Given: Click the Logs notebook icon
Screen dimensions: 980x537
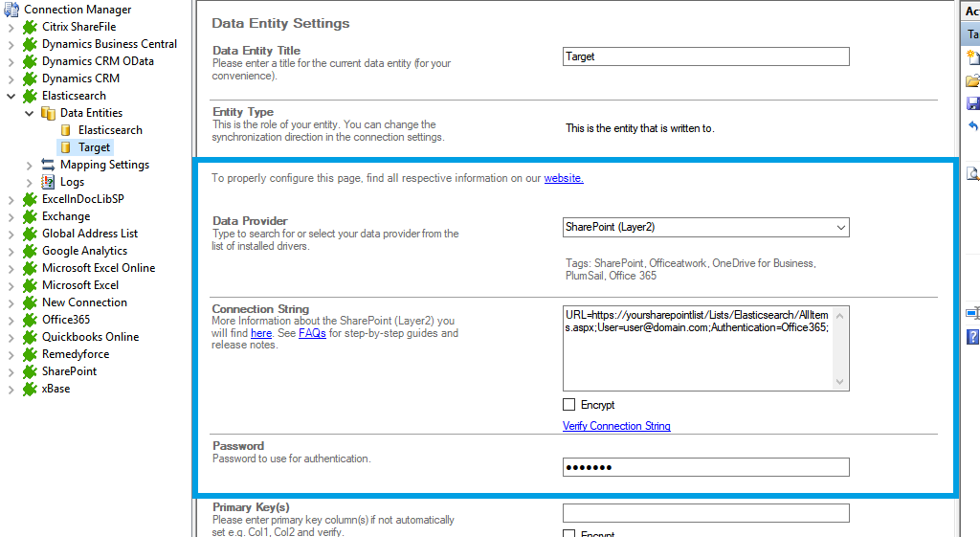Looking at the screenshot, I should 48,182.
